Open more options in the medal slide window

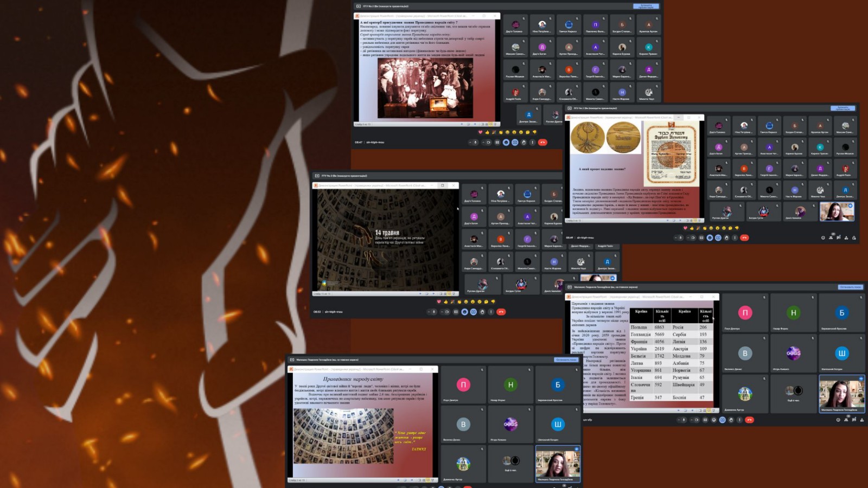coord(735,237)
